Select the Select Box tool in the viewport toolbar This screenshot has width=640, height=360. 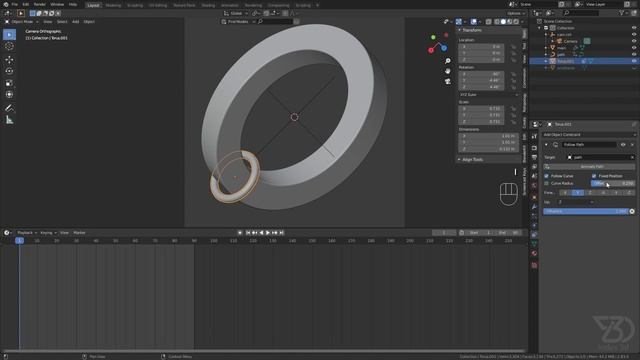(x=9, y=35)
